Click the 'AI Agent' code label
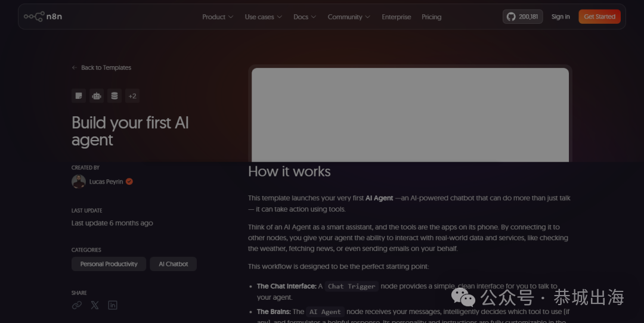The width and height of the screenshot is (644, 323). coord(325,312)
